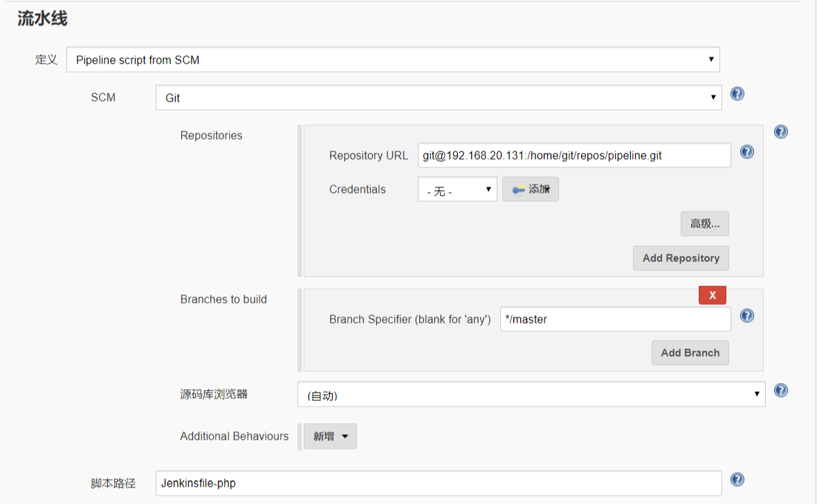This screenshot has width=817, height=504.
Task: Click the 脚本路径 Jenkinsfile-php input field
Action: 439,483
